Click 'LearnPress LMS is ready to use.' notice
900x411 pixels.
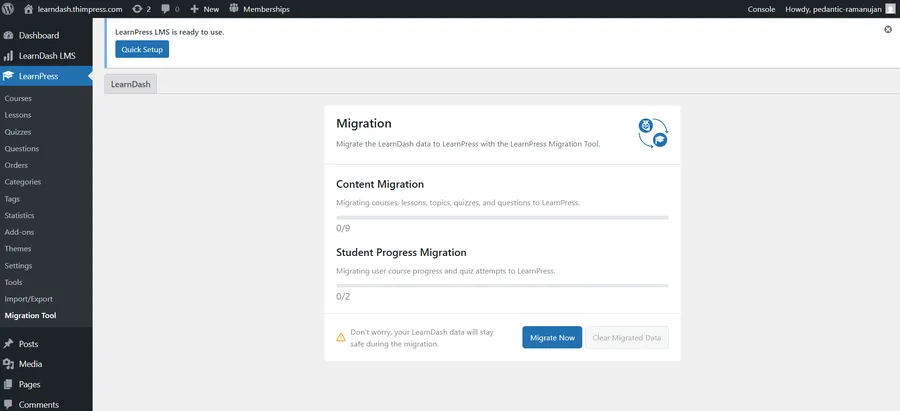(x=170, y=32)
